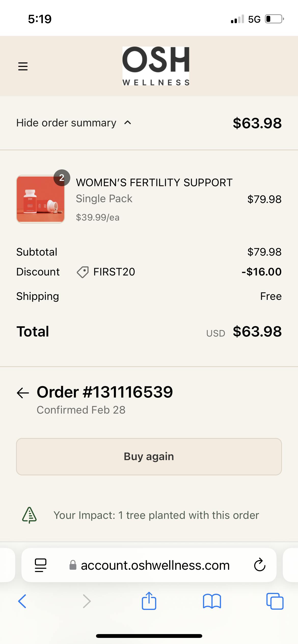The width and height of the screenshot is (298, 644).
Task: Tap the quantity badge on product image
Action: pyautogui.click(x=62, y=178)
